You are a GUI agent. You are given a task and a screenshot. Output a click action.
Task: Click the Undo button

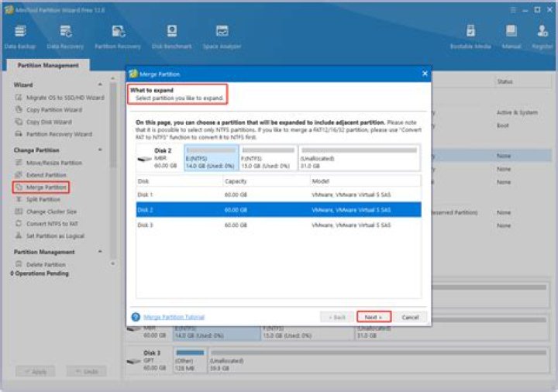pyautogui.click(x=87, y=372)
